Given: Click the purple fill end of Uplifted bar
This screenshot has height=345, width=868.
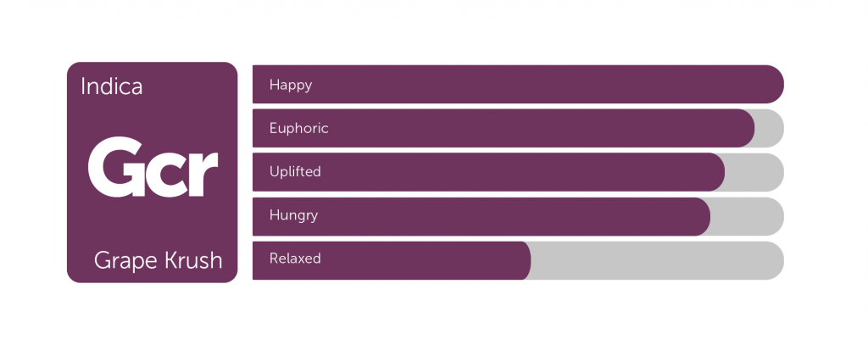Looking at the screenshot, I should [x=715, y=172].
